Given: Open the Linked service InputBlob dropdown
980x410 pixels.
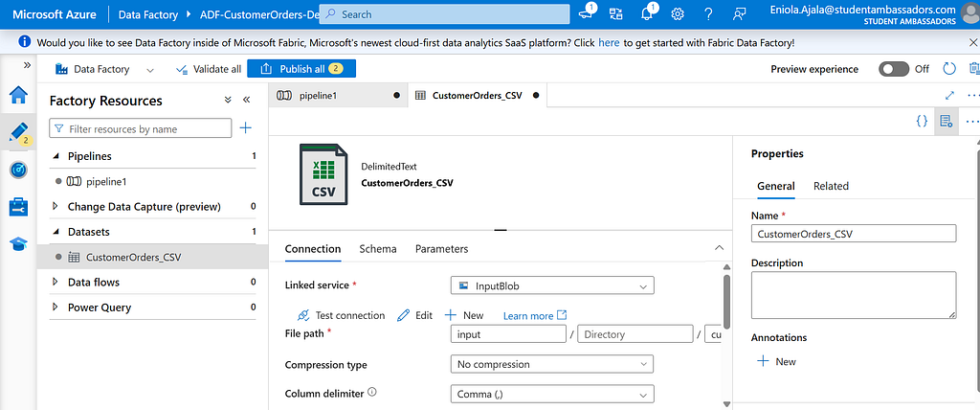Looking at the screenshot, I should point(552,285).
